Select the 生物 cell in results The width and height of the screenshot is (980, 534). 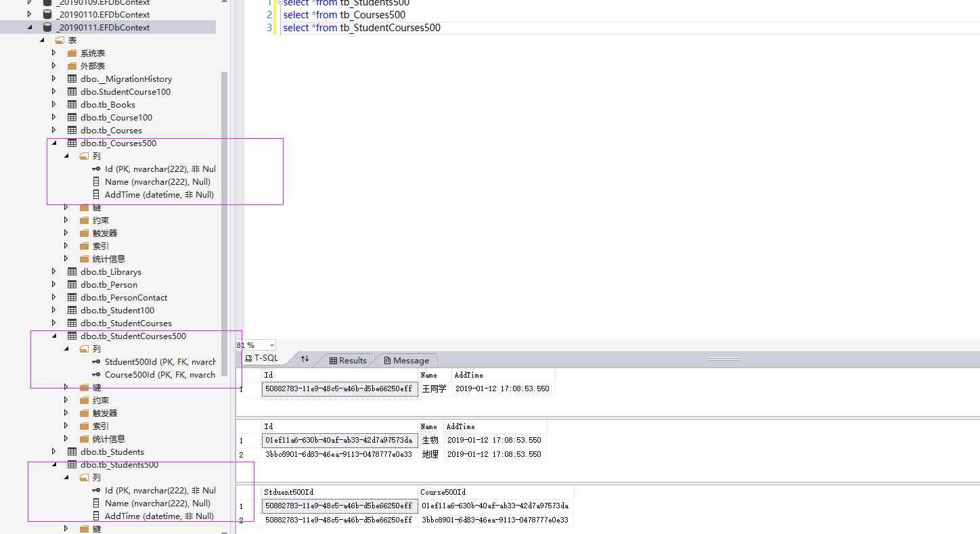click(x=430, y=441)
